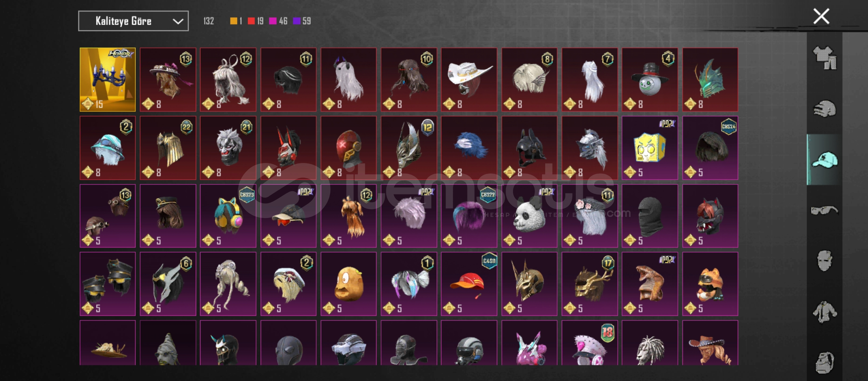Open the outfit clothing category icon
Image resolution: width=868 pixels, height=381 pixels.
pyautogui.click(x=825, y=58)
